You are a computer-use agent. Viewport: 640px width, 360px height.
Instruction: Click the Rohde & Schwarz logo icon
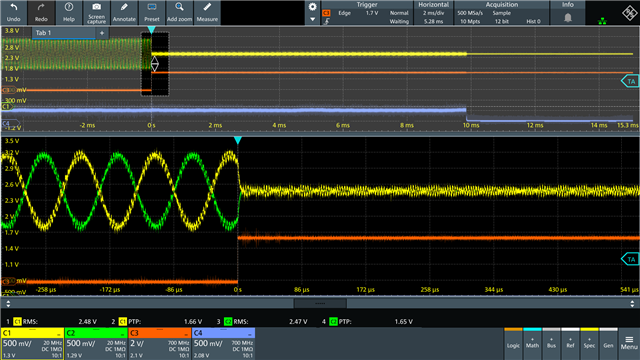click(x=629, y=13)
